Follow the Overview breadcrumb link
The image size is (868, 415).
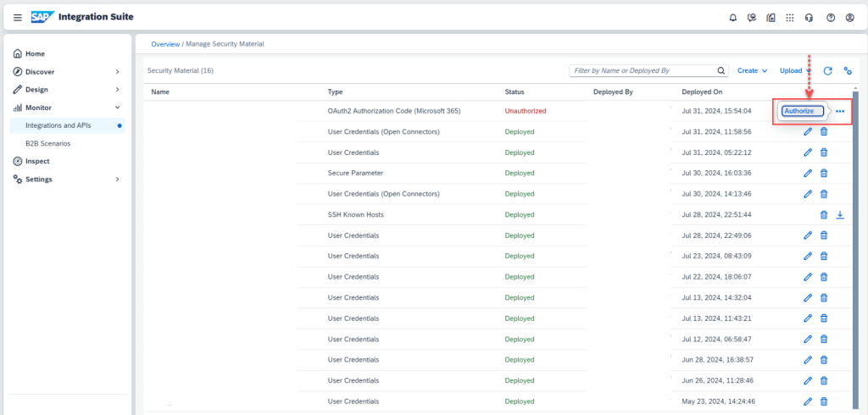tap(165, 43)
